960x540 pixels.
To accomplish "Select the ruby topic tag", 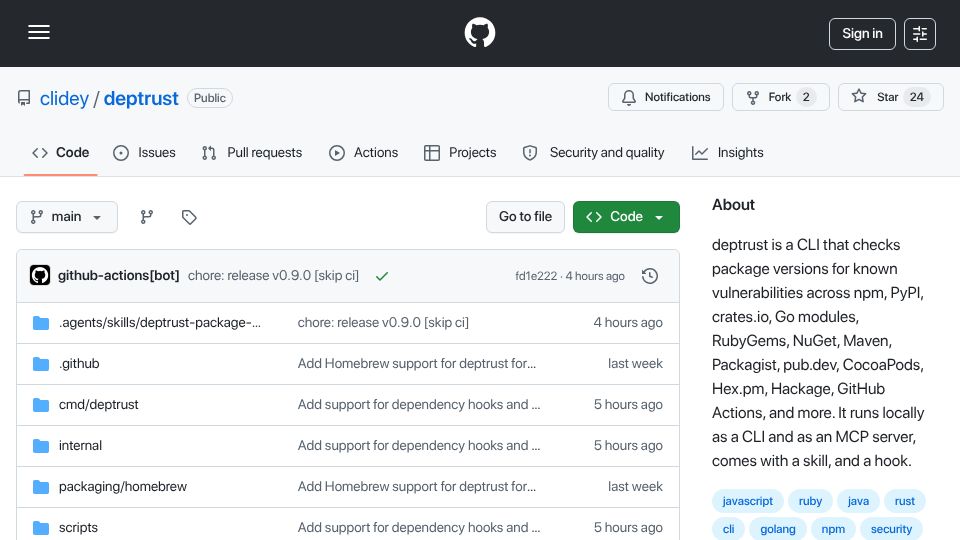I will coord(810,501).
